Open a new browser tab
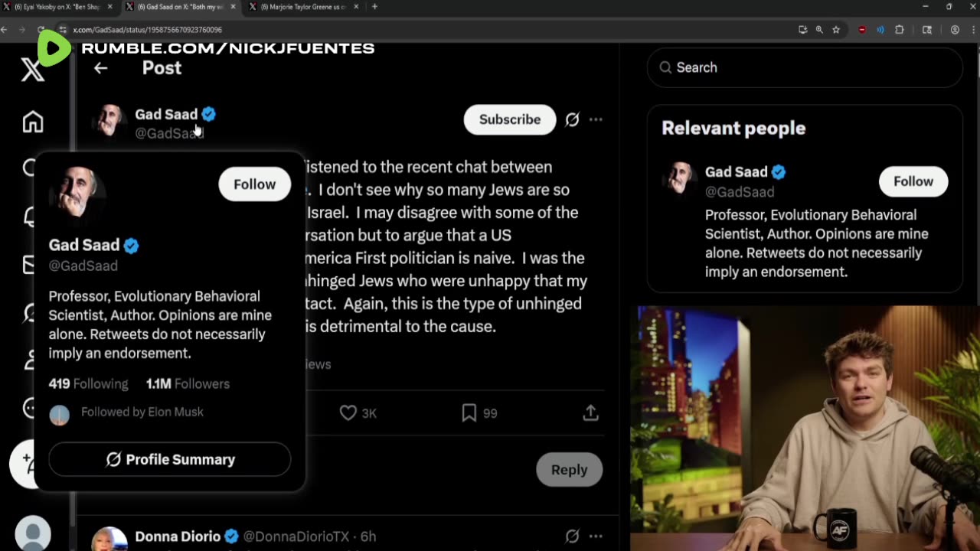The width and height of the screenshot is (980, 551). [x=374, y=7]
